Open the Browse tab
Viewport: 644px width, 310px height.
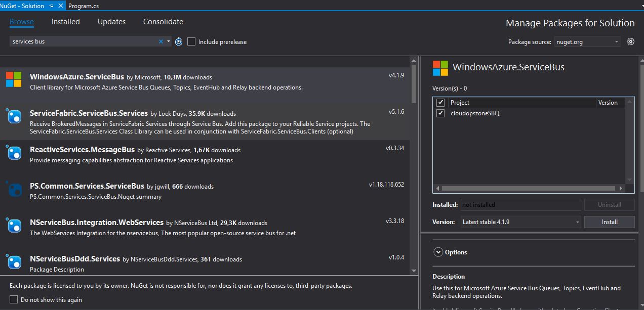22,22
